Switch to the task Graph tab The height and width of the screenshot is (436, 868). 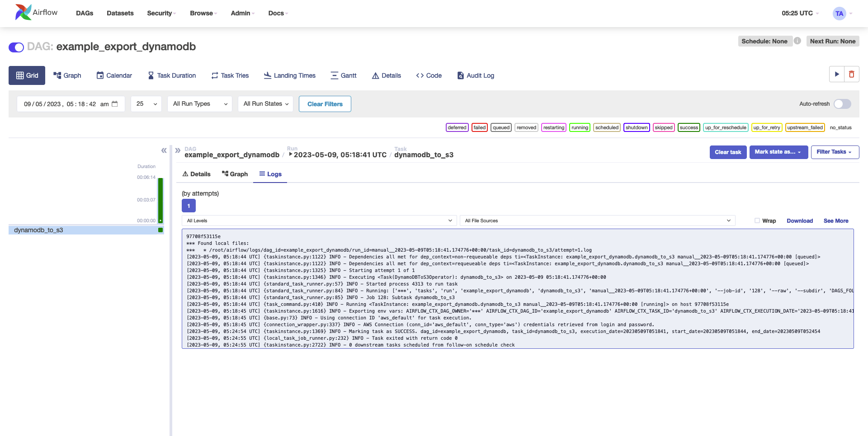point(235,174)
